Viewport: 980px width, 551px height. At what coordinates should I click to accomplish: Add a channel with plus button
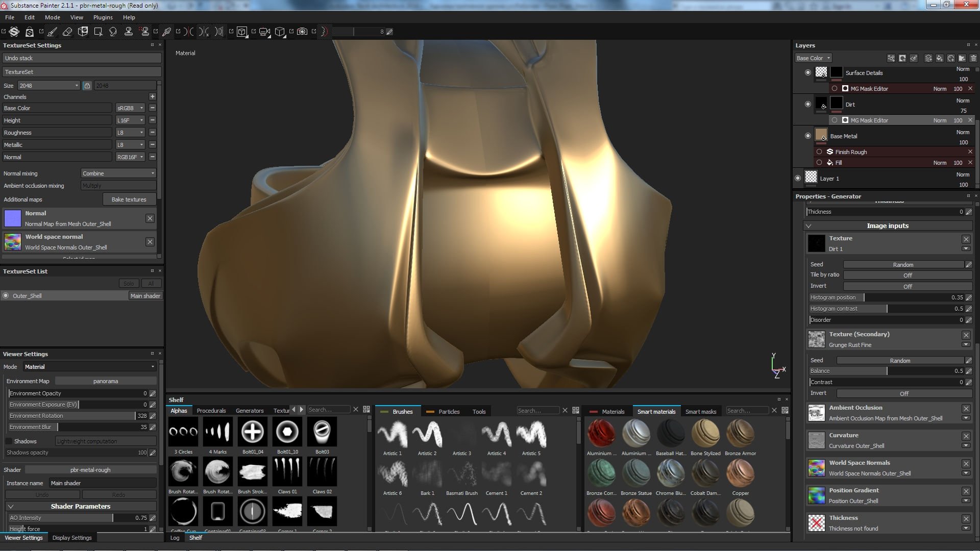(152, 96)
